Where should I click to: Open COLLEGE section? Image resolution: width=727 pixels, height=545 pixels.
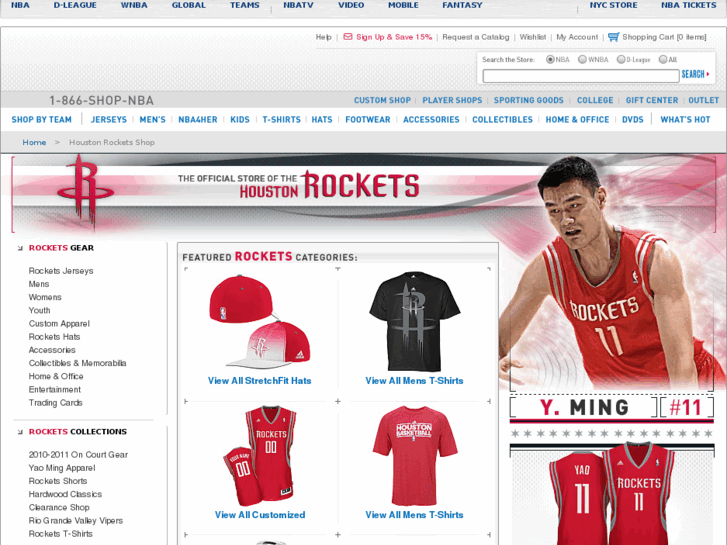(x=595, y=100)
